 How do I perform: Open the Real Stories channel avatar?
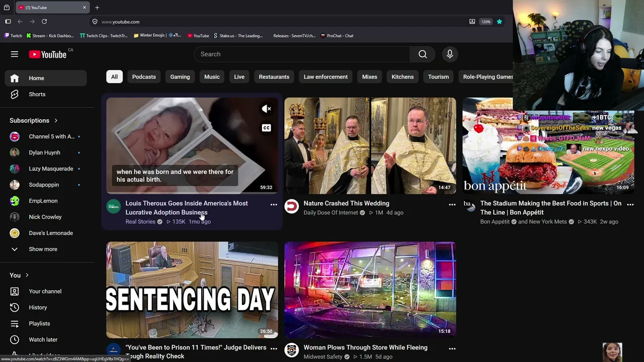tap(114, 206)
